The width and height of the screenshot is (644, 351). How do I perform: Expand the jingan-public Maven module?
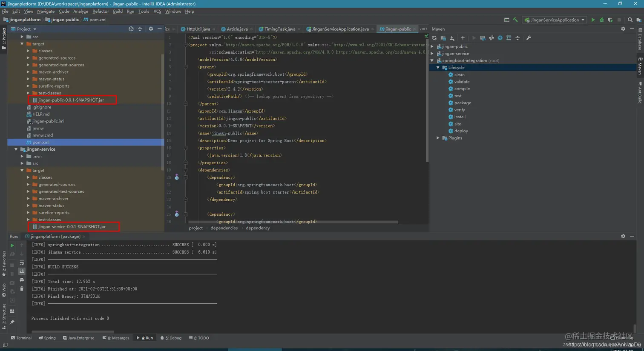[432, 47]
